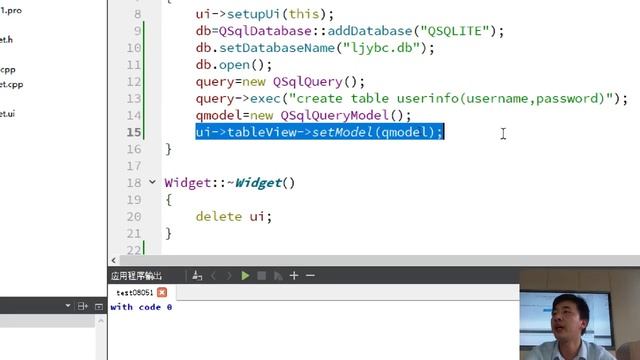Attach the debugger to the running application
This screenshot has height=360, width=640.
[278, 276]
